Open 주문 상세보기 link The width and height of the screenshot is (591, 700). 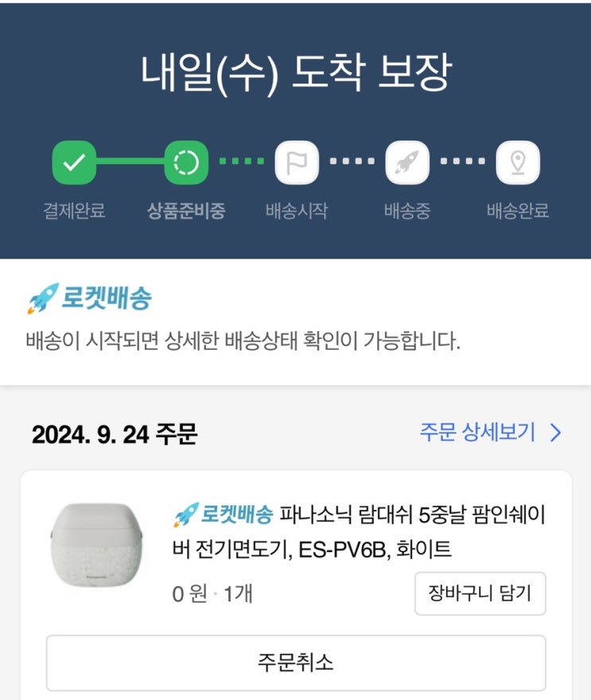pos(477,432)
